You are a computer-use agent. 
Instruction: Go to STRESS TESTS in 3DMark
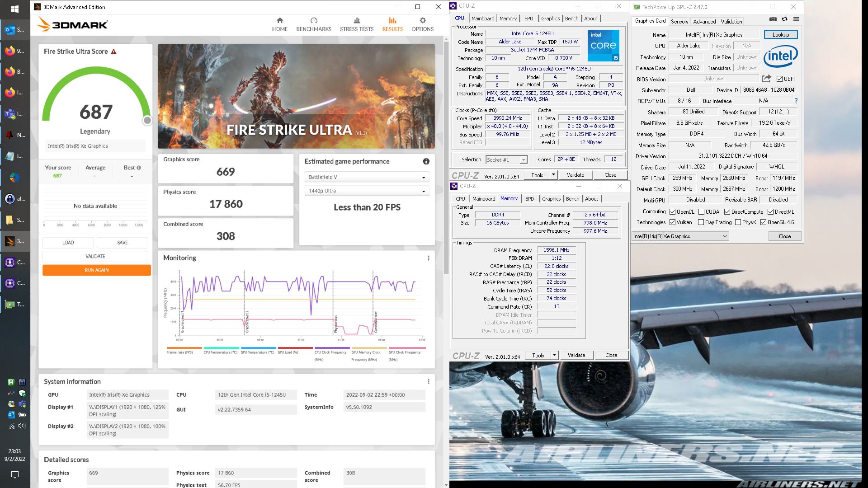coord(357,24)
